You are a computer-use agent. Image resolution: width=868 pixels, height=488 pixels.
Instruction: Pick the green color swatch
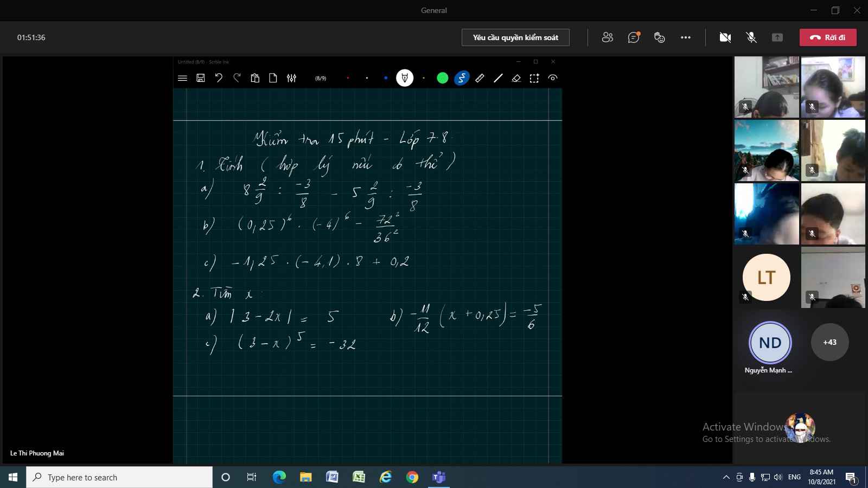(x=443, y=78)
